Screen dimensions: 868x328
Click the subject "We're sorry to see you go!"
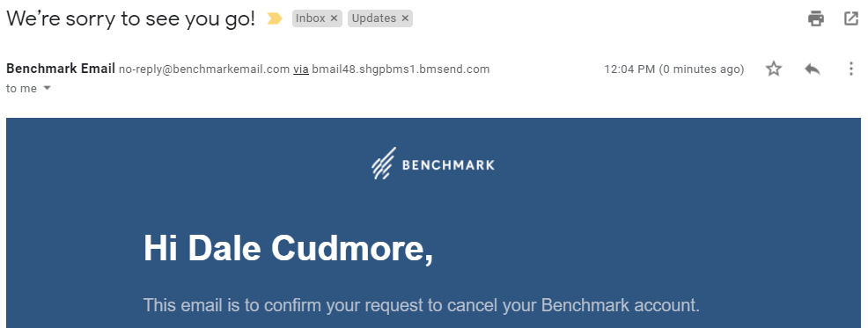pyautogui.click(x=130, y=18)
